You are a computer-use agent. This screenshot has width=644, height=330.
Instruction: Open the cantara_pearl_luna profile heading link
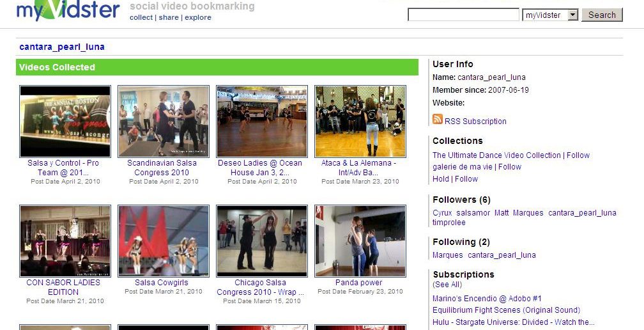tap(62, 47)
